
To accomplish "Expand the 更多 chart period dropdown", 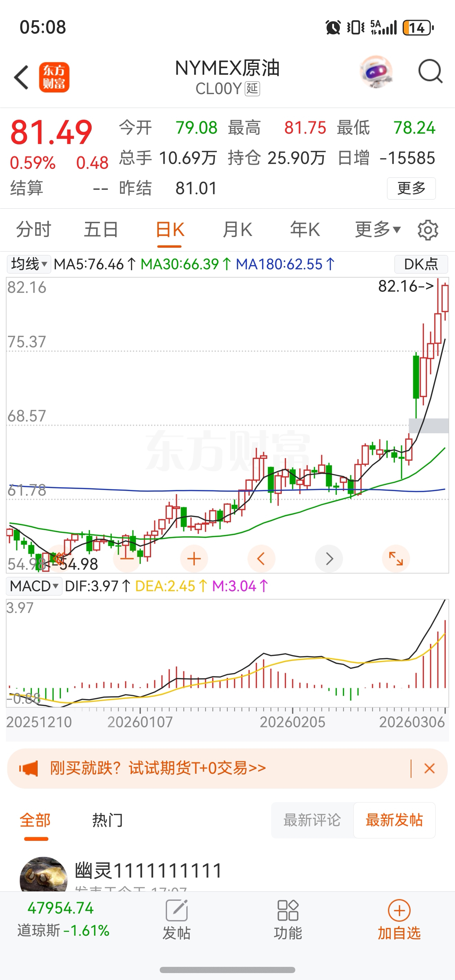I will point(378,229).
